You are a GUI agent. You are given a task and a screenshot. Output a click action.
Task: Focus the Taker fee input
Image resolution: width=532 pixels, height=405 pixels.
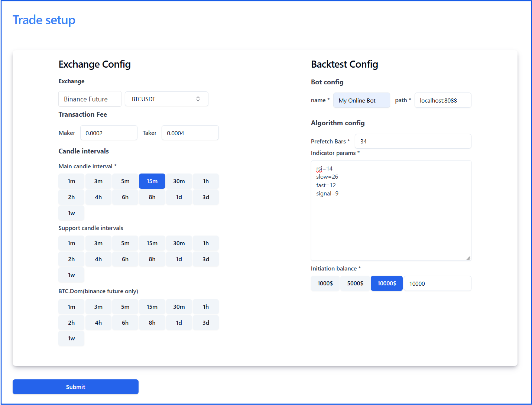click(190, 133)
